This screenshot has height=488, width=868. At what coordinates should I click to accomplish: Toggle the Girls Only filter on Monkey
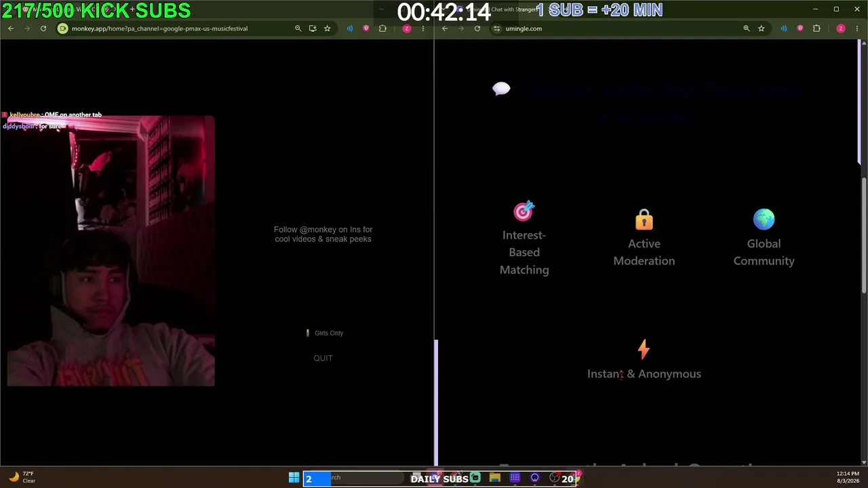(324, 333)
